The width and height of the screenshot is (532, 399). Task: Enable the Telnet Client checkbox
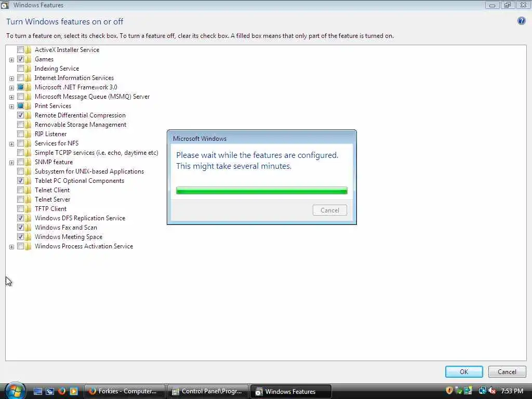point(20,190)
